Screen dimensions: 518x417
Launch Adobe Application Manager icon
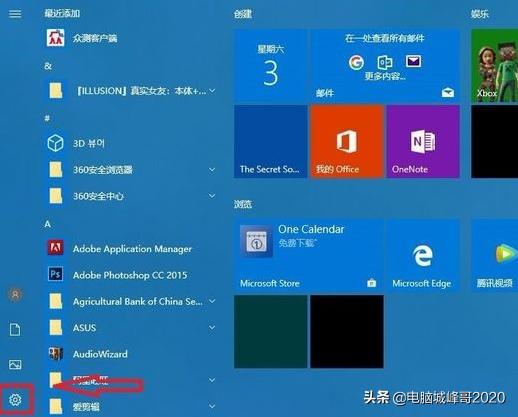(55, 248)
